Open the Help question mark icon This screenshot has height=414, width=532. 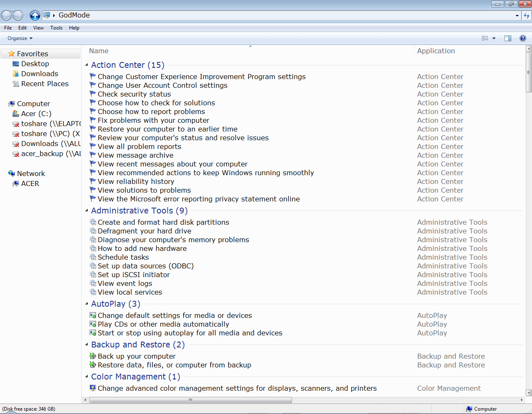(x=523, y=38)
